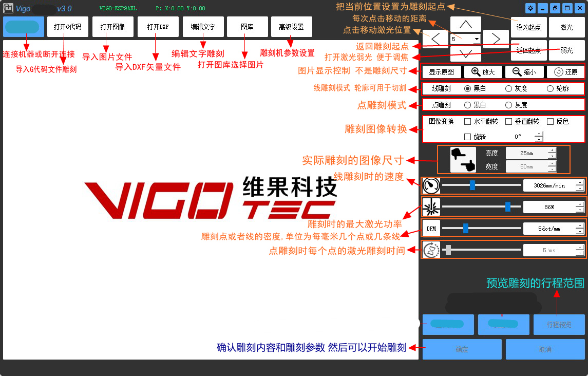Increase ms dot time with the stepper up arrow
This screenshot has height=376, width=588.
(x=580, y=247)
